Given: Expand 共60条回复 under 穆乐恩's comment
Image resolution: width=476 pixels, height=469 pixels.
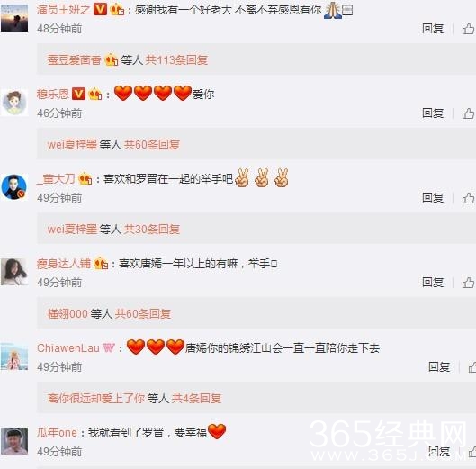Looking at the screenshot, I should (x=152, y=144).
